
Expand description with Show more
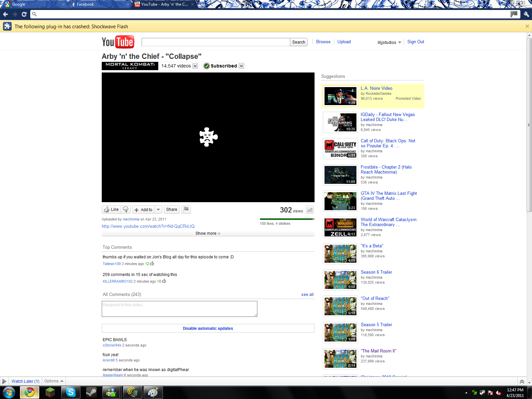coord(208,233)
